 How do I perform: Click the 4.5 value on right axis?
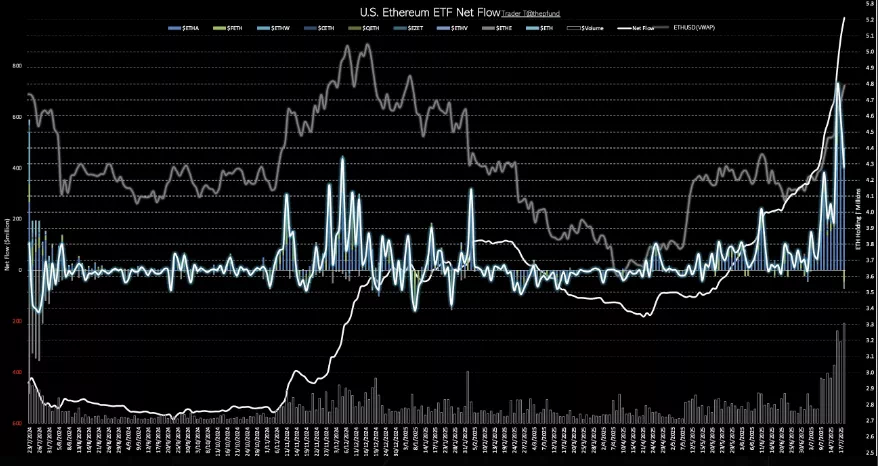pyautogui.click(x=870, y=132)
